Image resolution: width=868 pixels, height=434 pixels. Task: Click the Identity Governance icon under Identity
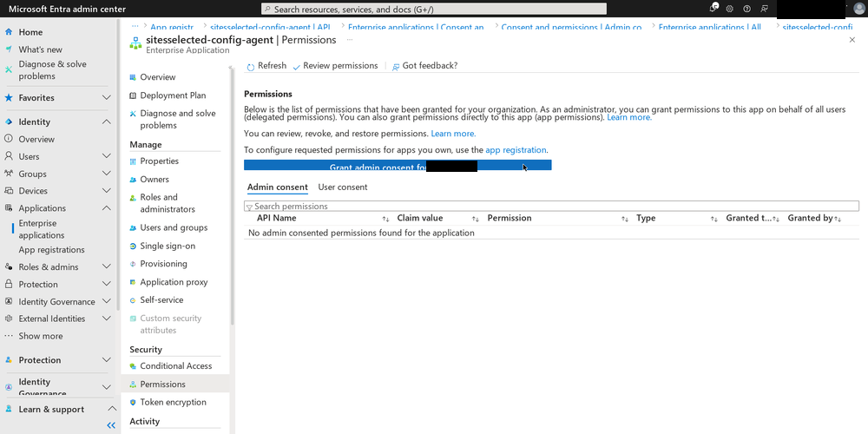tap(9, 301)
